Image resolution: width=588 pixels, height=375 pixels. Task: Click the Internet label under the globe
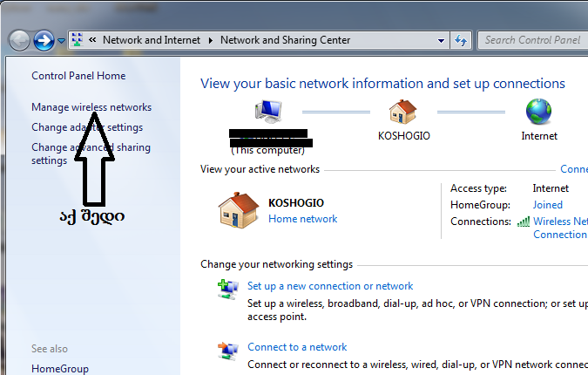point(539,136)
